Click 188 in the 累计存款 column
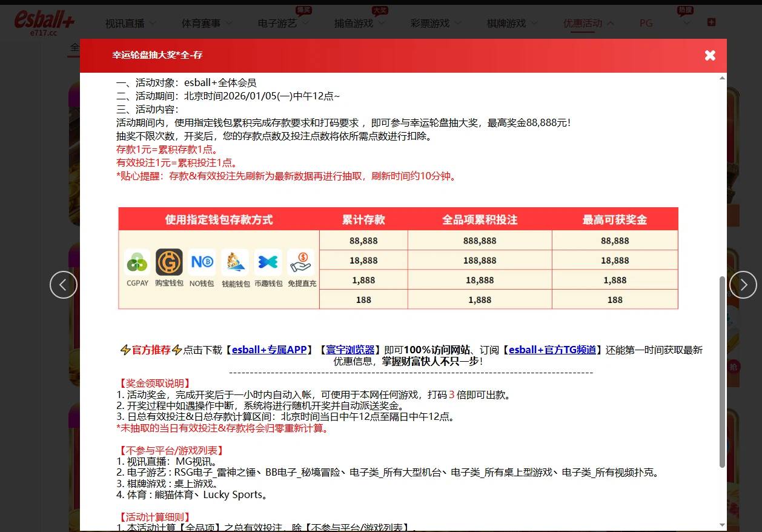 [x=363, y=300]
